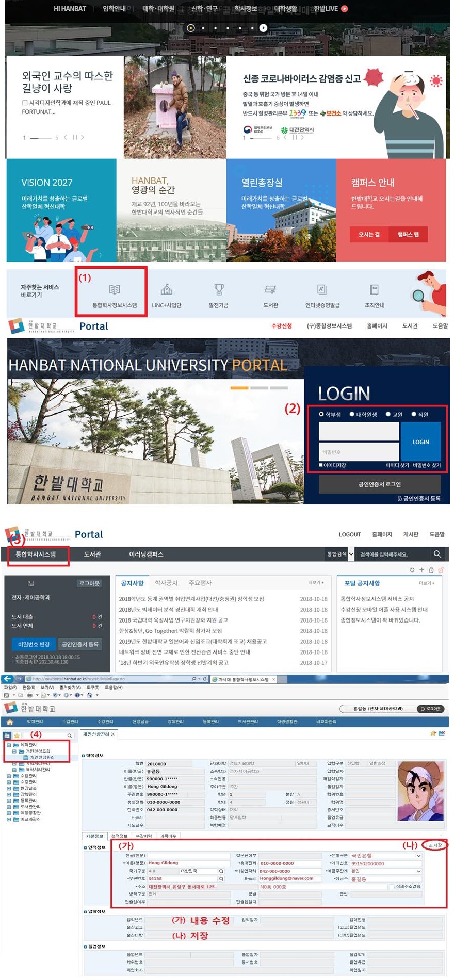
Task: Click the 수강신청 link in portal header
Action: click(282, 326)
